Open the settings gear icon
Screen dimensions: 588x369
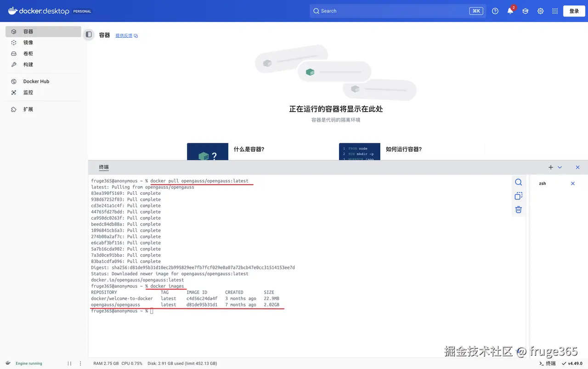pyautogui.click(x=540, y=11)
